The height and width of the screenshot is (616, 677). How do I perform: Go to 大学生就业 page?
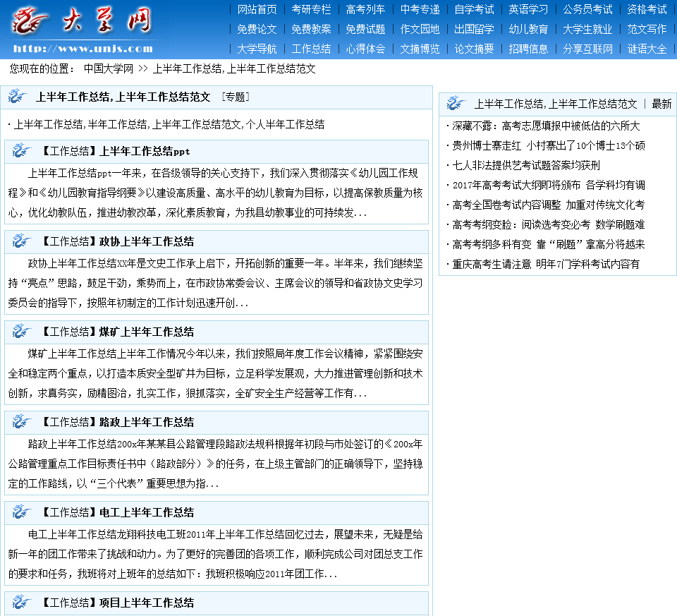(x=587, y=29)
